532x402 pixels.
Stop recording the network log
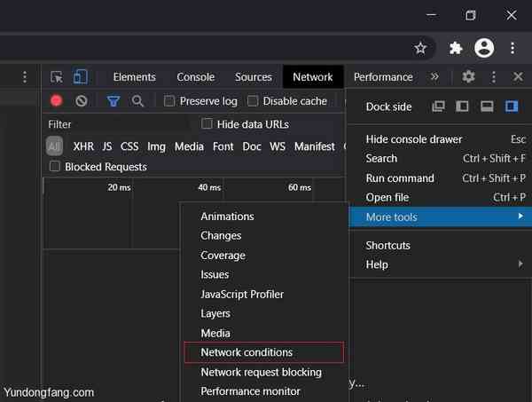57,101
